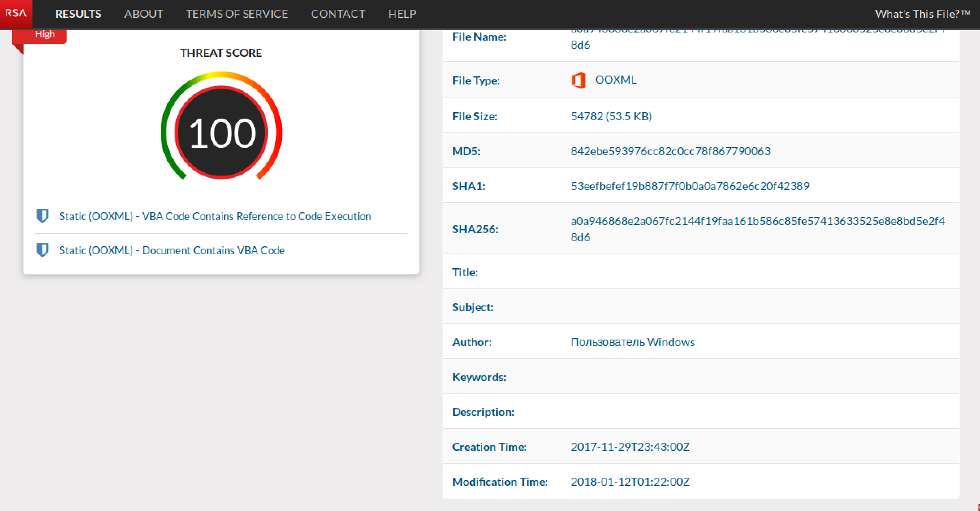Click the 100 threat score gauge
This screenshot has height=511, width=980.
tap(221, 132)
